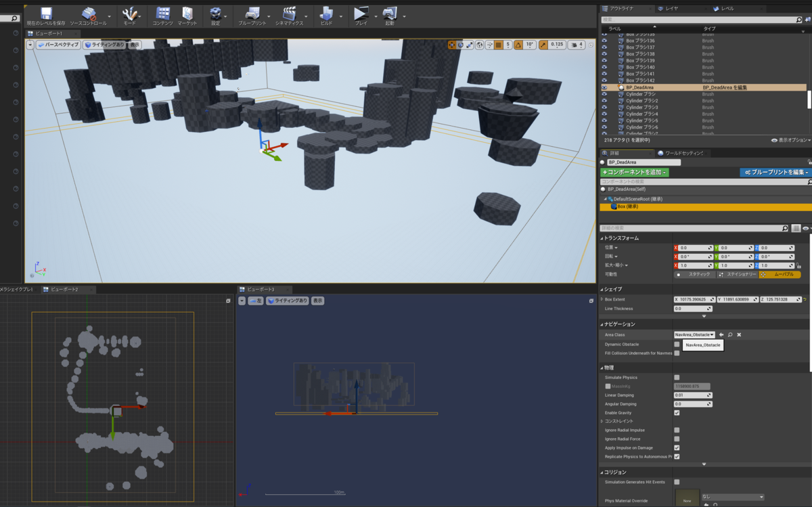Clear the Area Class with the X icon
This screenshot has width=812, height=507.
[739, 334]
